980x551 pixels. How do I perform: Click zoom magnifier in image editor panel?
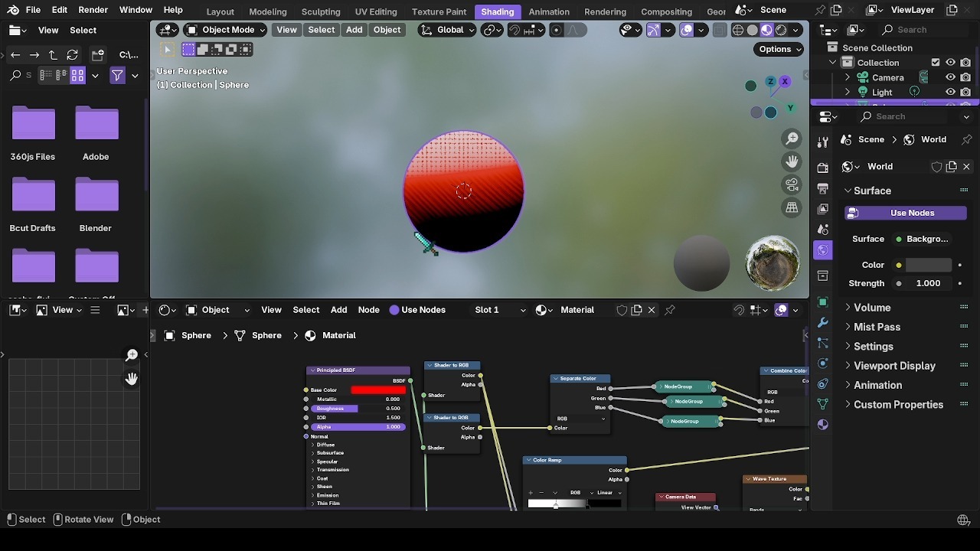point(132,355)
